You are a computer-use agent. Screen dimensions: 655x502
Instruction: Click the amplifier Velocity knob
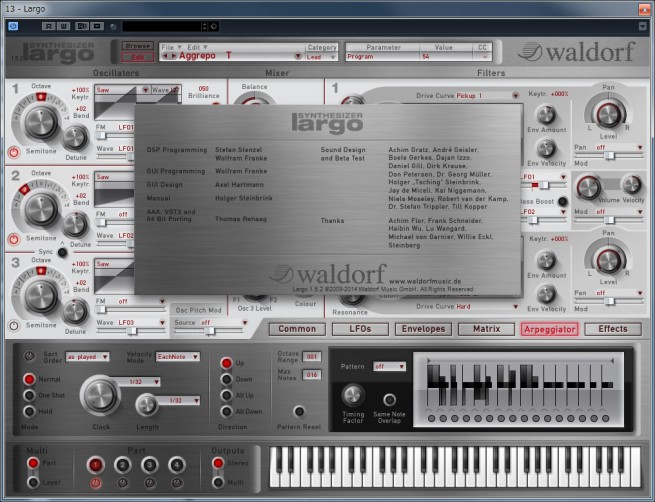tap(631, 185)
